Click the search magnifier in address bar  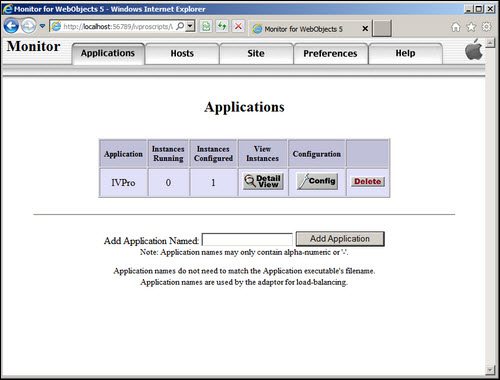[180, 26]
